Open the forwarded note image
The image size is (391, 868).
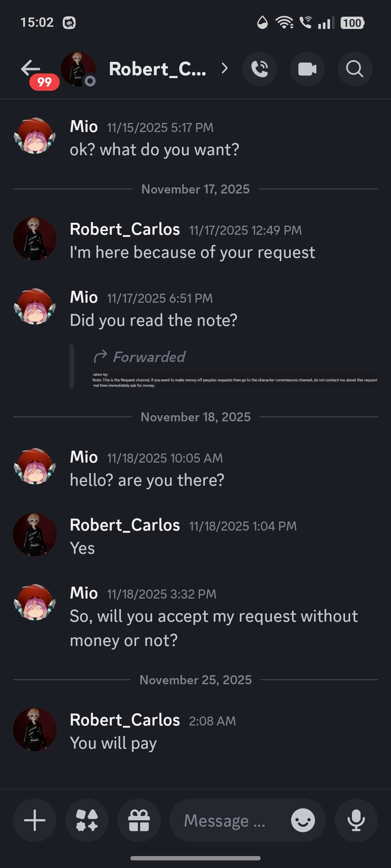[x=235, y=380]
